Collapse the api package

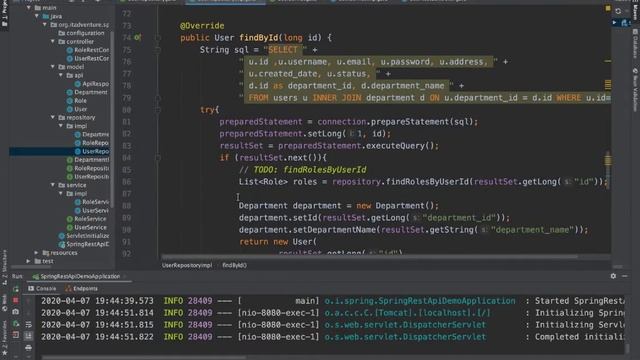[x=61, y=75]
